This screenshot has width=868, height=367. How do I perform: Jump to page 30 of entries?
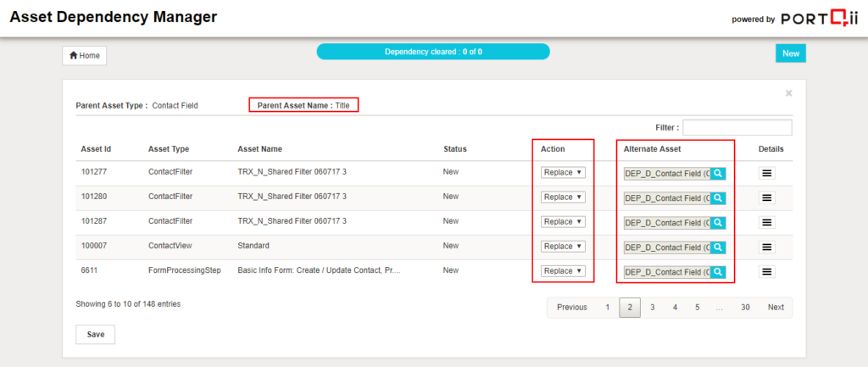pyautogui.click(x=744, y=308)
